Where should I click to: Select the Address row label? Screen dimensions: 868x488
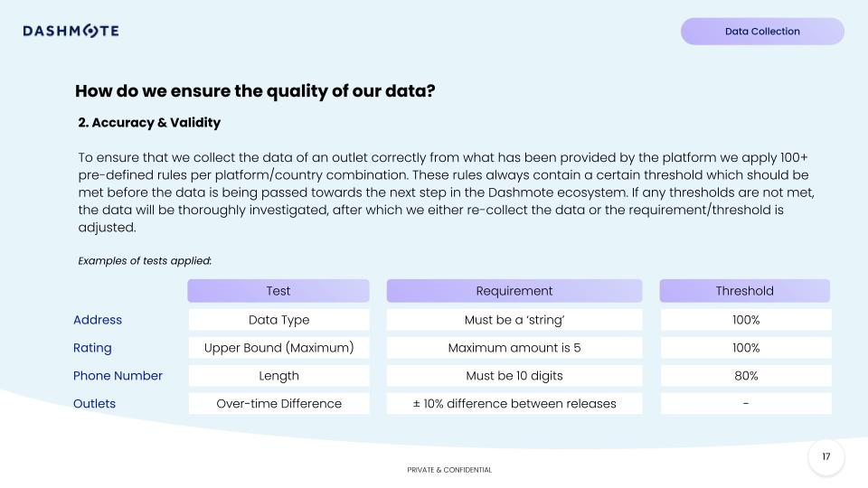pyautogui.click(x=98, y=320)
